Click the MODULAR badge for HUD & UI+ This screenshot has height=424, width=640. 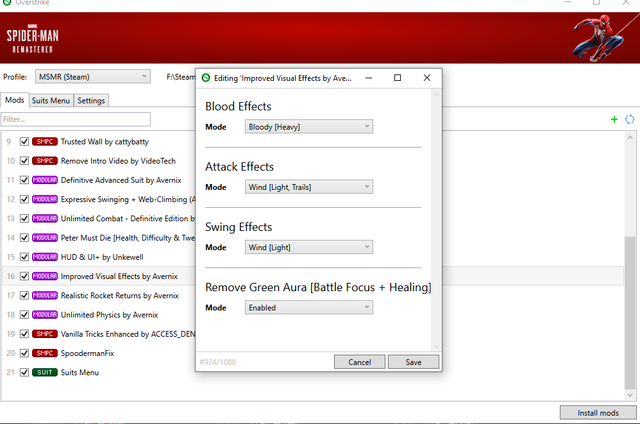point(44,257)
